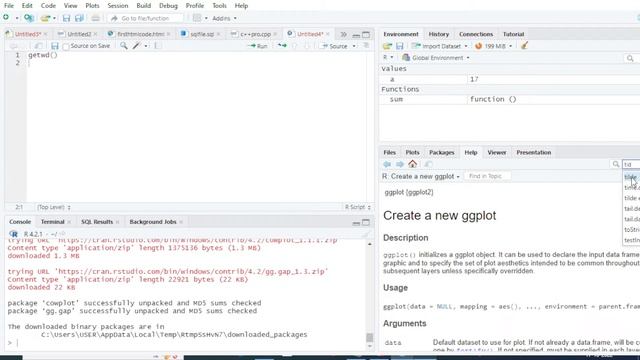Switch to the Terminal tab

(x=52, y=222)
